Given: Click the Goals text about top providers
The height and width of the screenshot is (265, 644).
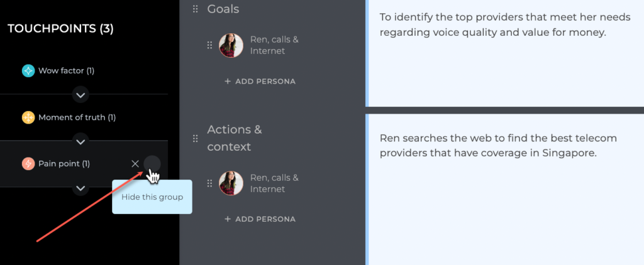Looking at the screenshot, I should tap(505, 24).
